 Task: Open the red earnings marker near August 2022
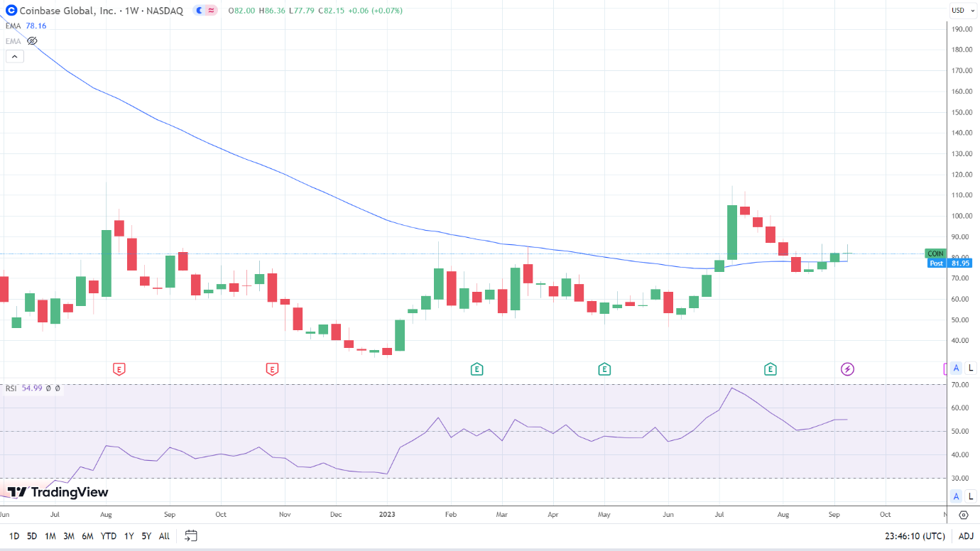[x=119, y=369]
